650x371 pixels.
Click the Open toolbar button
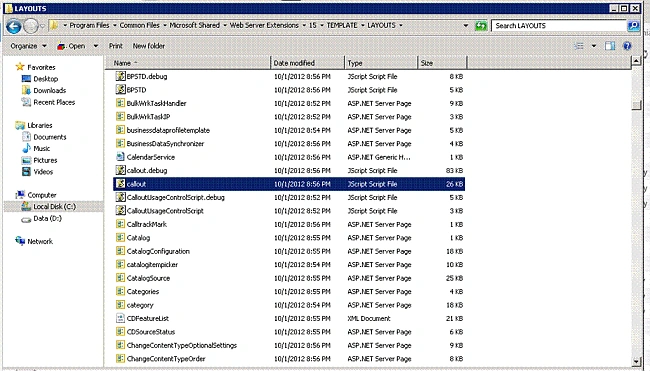(71, 46)
